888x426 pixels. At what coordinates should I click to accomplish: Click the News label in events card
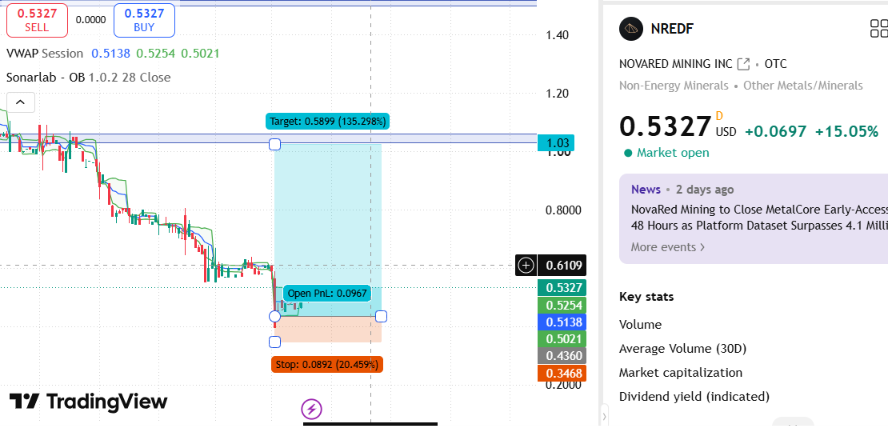point(646,189)
